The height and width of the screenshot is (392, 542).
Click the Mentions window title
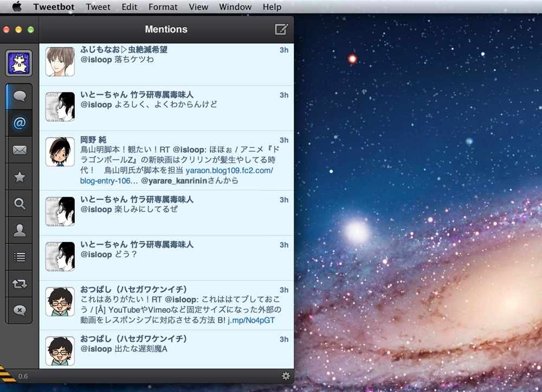(166, 29)
